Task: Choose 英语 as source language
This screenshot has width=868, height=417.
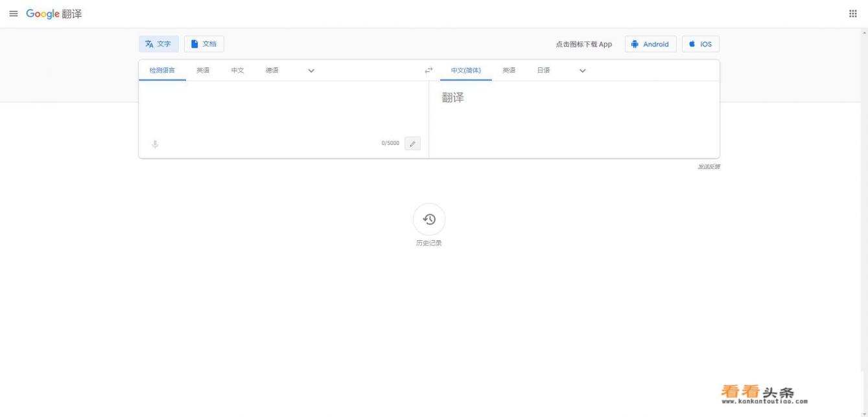Action: (203, 71)
